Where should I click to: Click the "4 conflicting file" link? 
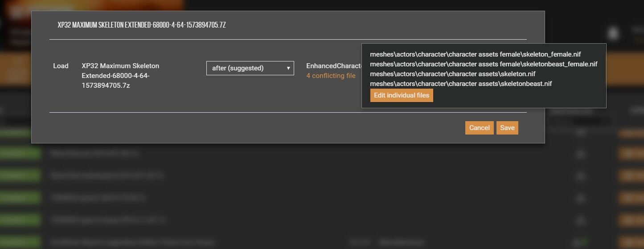(331, 76)
